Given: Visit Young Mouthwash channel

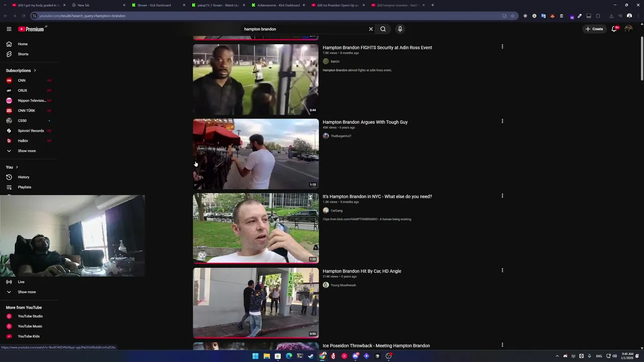Looking at the screenshot, I should [x=343, y=285].
